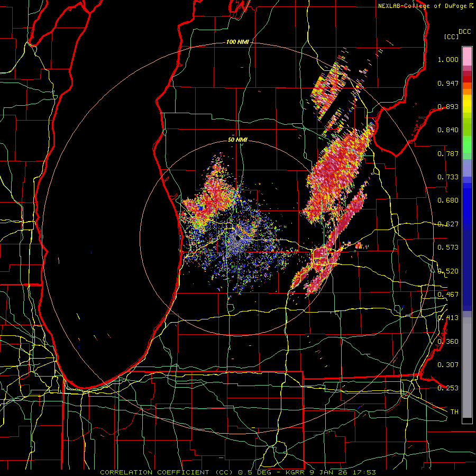
Task: Click the KGRR radar site center dot
Action: (x=237, y=239)
